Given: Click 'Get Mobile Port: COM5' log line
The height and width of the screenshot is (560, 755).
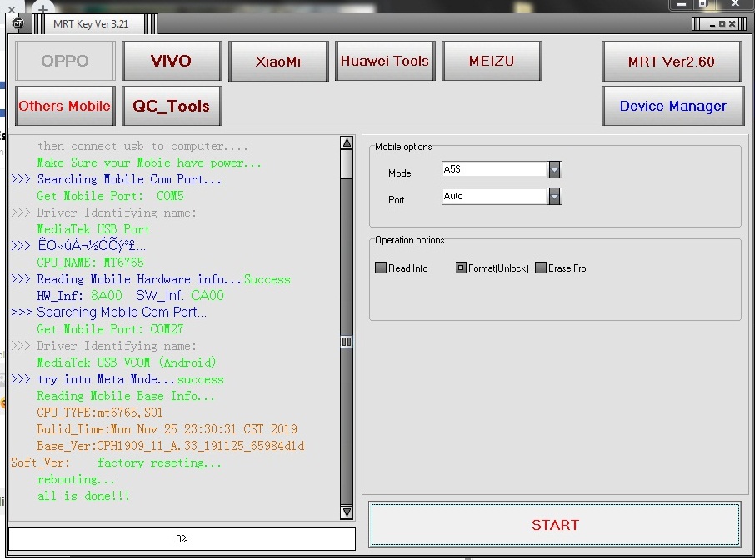Looking at the screenshot, I should [x=110, y=196].
